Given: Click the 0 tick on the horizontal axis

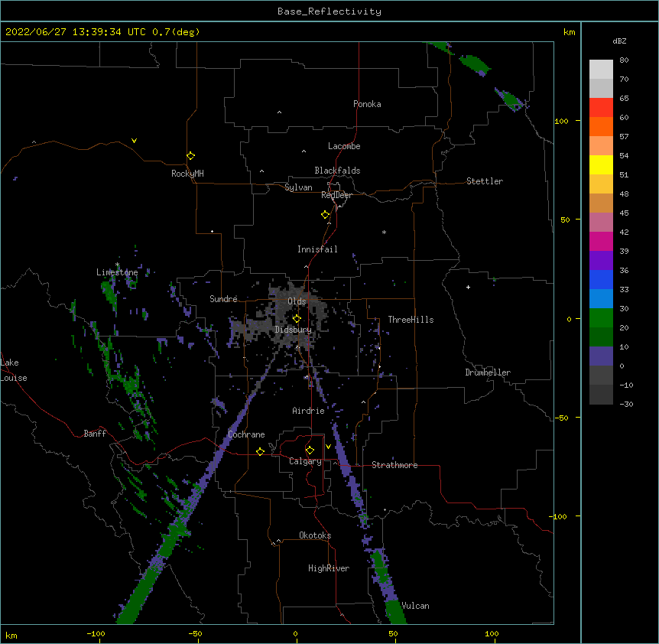Looking at the screenshot, I should pyautogui.click(x=295, y=633).
